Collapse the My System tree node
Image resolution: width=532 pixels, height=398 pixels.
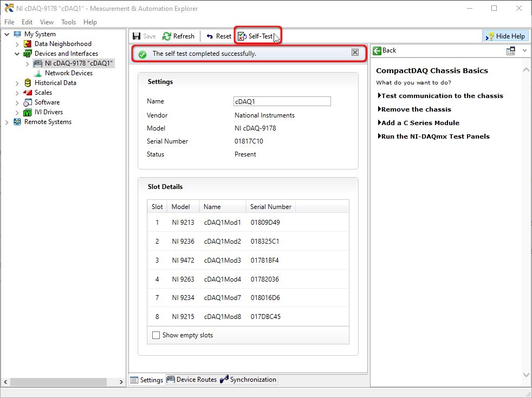pos(7,34)
